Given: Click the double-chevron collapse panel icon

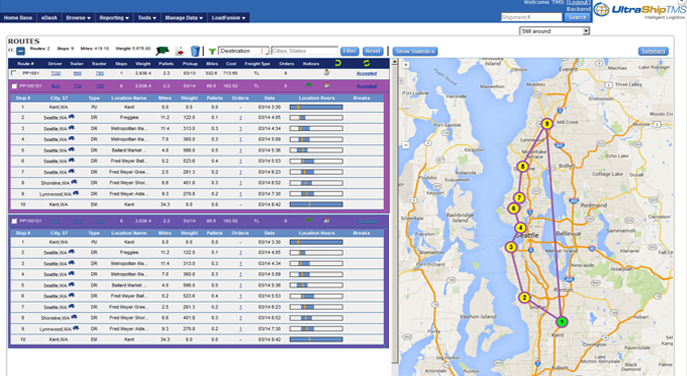Looking at the screenshot, I should pos(11,50).
